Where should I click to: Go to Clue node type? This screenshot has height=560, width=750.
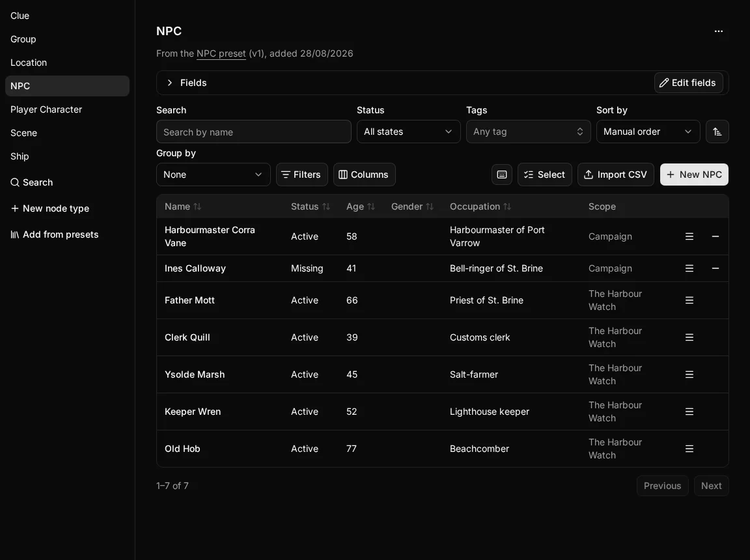point(67,16)
